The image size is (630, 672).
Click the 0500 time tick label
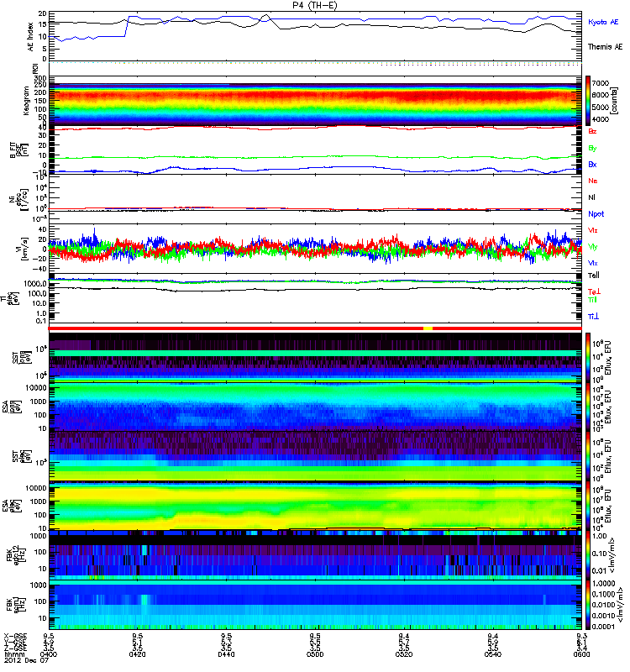tap(315, 654)
